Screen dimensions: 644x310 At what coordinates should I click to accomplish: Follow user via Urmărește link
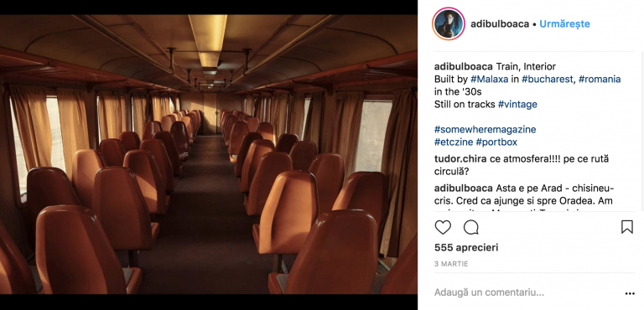point(564,23)
